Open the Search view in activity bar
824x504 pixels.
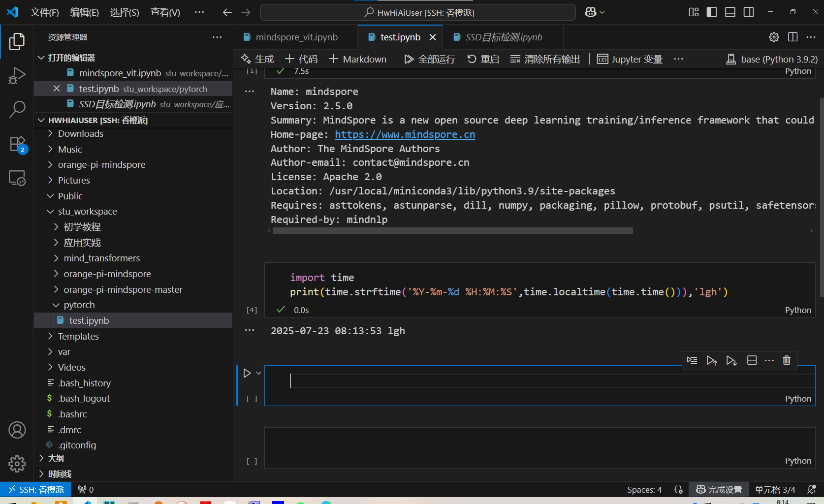click(17, 109)
